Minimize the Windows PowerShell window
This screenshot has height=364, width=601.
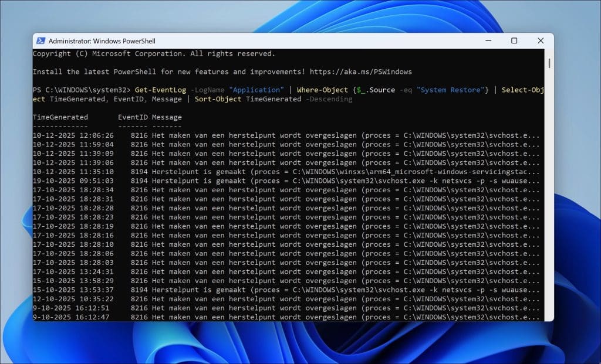[488, 40]
